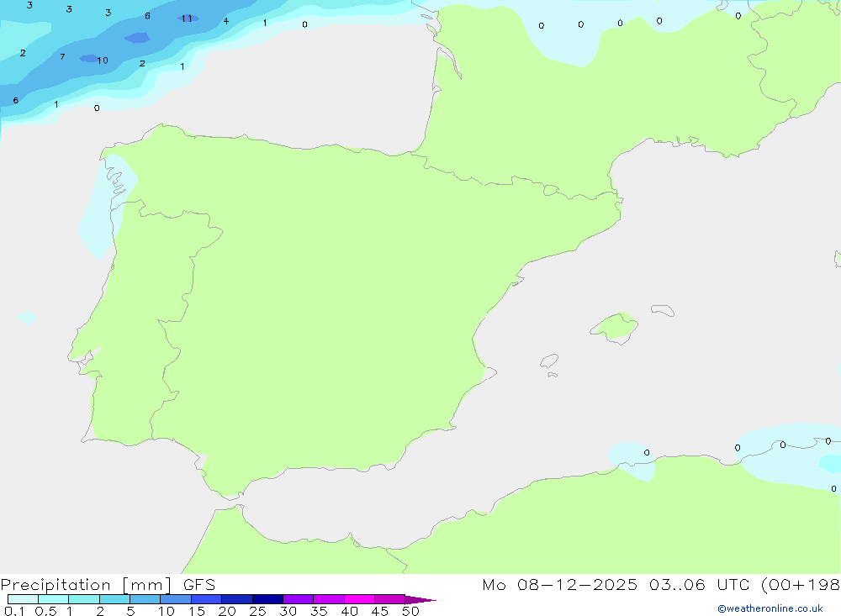
Task: Click the legend label '40'
Action: [x=349, y=611]
